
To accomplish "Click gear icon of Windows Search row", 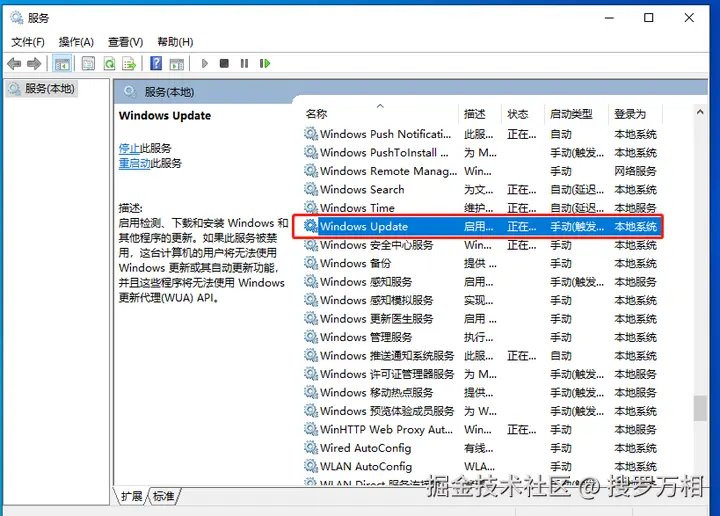I will 311,189.
